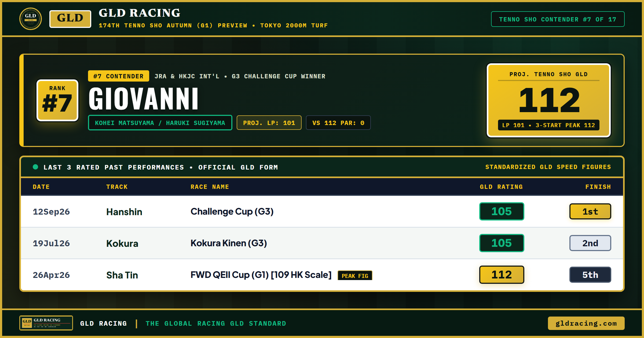The height and width of the screenshot is (338, 644).
Task: Click the Challenge Cup (G3) race name
Action: 232,212
